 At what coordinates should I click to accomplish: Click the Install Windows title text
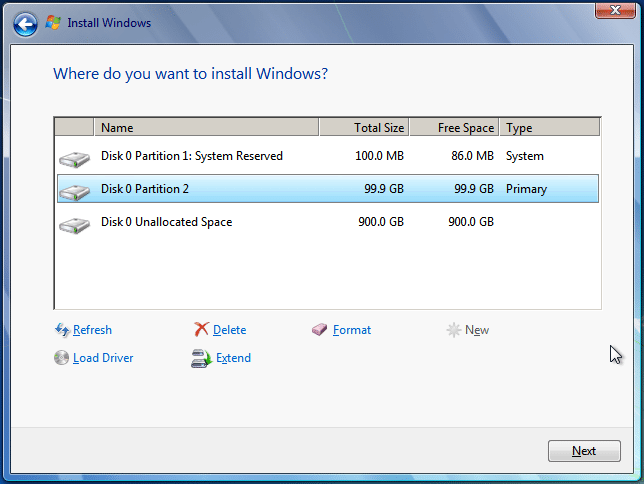109,23
